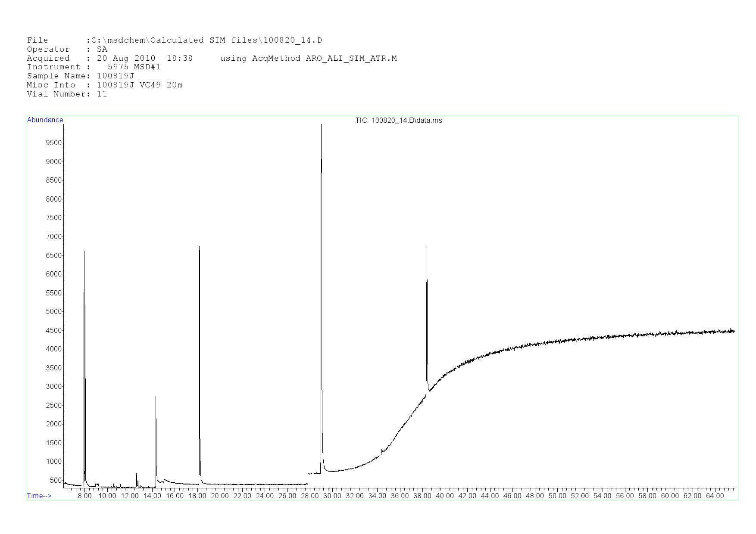This screenshot has height=534, width=756.
Task: Click the Sample Name 100819J line
Action: 80,76
